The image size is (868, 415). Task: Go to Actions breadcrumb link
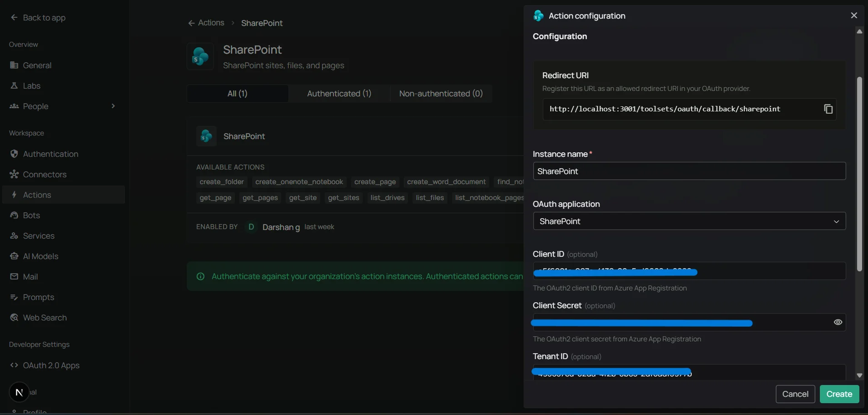tap(211, 23)
